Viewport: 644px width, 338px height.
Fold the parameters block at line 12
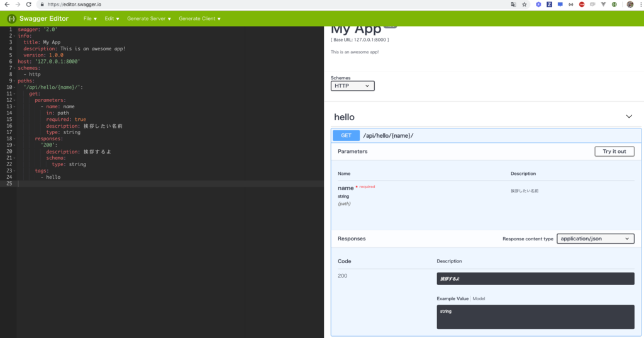coord(14,100)
